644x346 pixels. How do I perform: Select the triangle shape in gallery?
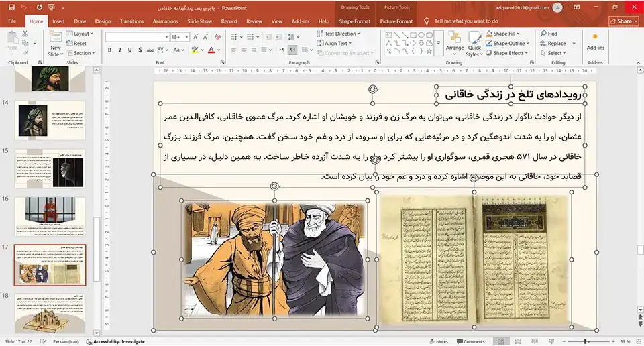(x=388, y=43)
